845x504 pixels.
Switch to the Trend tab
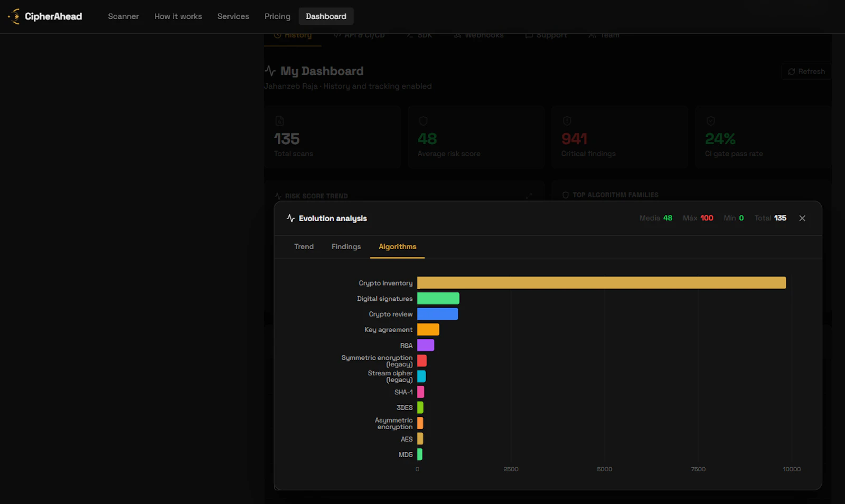(304, 247)
